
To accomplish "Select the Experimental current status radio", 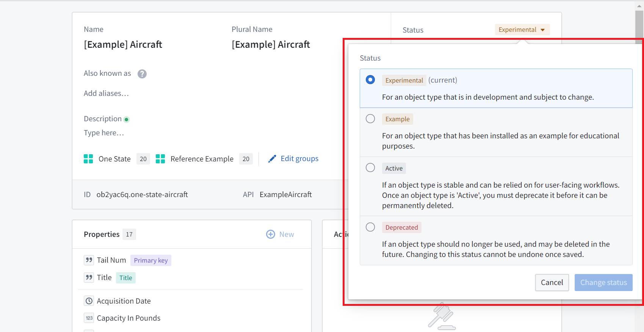I will (370, 80).
